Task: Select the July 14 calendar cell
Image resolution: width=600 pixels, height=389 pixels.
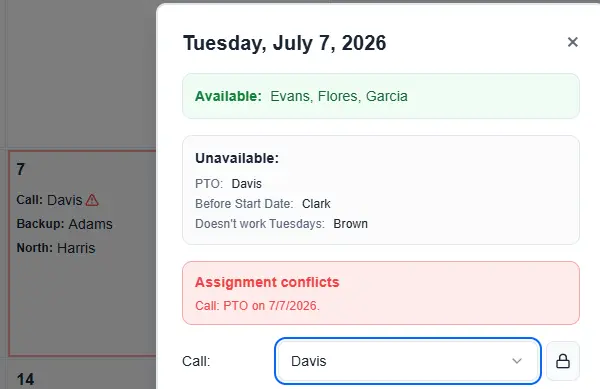Action: pos(82,375)
